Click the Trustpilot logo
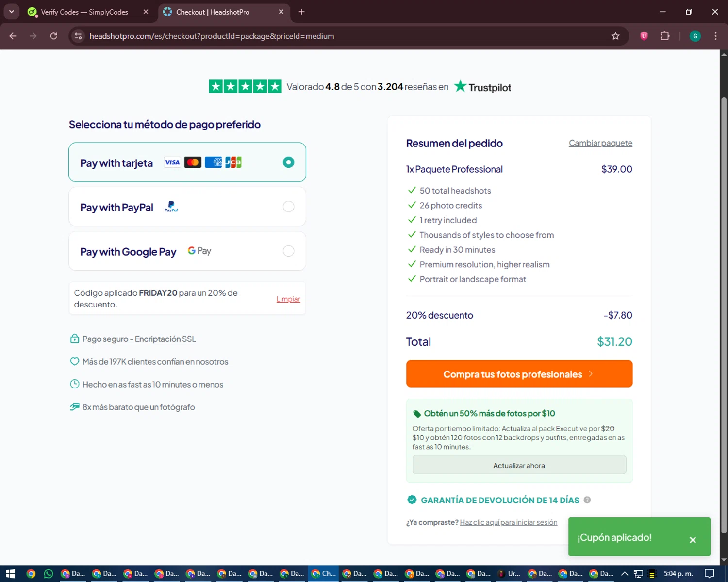Image resolution: width=728 pixels, height=582 pixels. 482,87
